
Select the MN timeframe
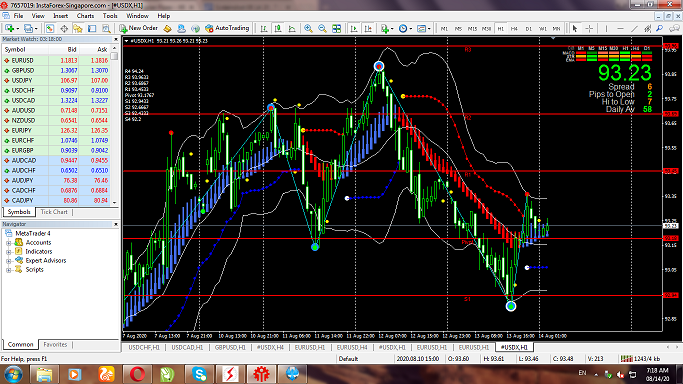point(556,28)
